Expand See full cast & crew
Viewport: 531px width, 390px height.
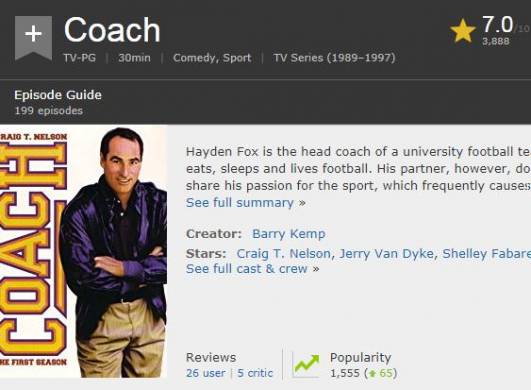247,268
